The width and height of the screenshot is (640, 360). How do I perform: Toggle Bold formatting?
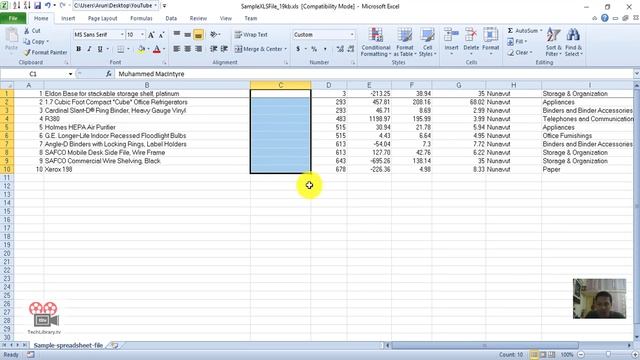(x=78, y=49)
